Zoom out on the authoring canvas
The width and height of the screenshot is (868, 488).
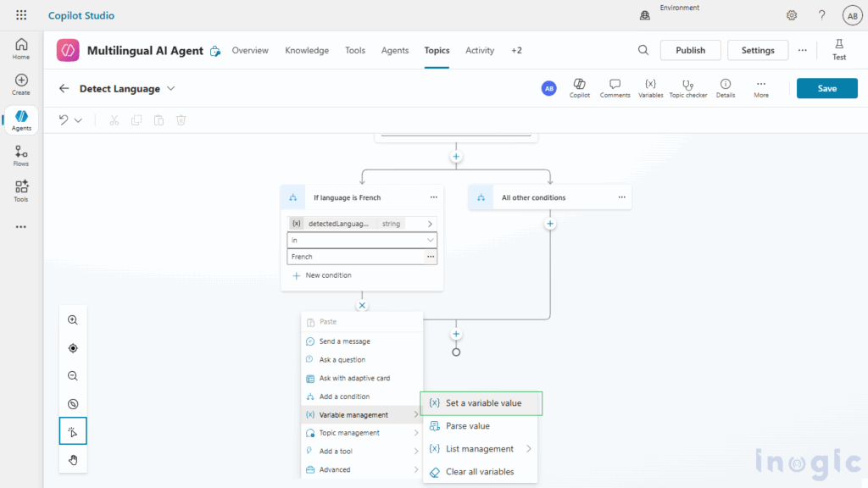[73, 375]
